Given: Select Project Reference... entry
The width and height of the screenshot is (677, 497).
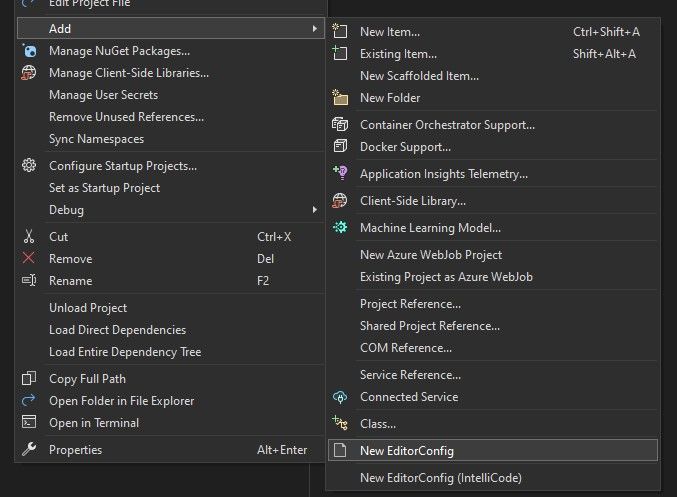Looking at the screenshot, I should [x=410, y=304].
